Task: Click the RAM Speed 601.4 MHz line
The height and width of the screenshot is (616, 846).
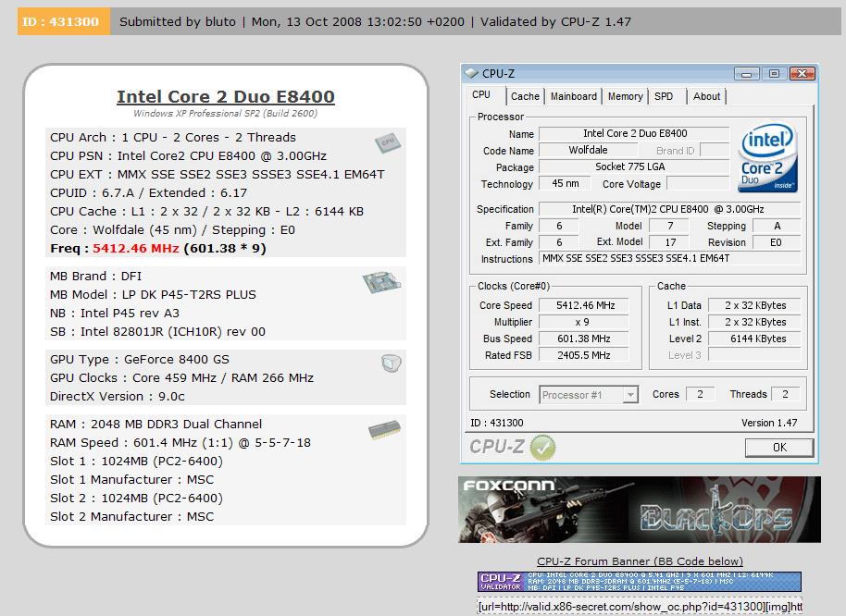Action: click(x=180, y=442)
